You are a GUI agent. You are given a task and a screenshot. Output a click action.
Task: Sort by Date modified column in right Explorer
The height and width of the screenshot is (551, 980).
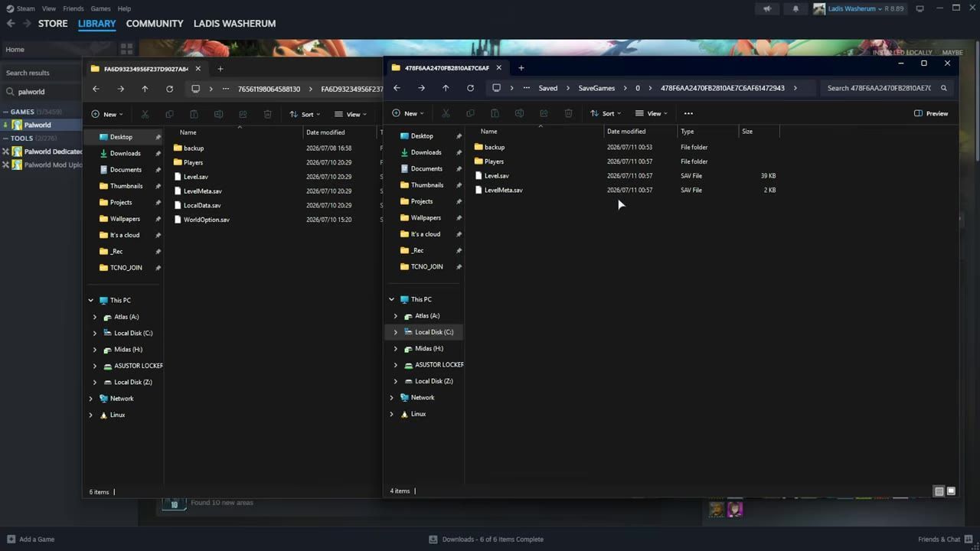tap(626, 131)
